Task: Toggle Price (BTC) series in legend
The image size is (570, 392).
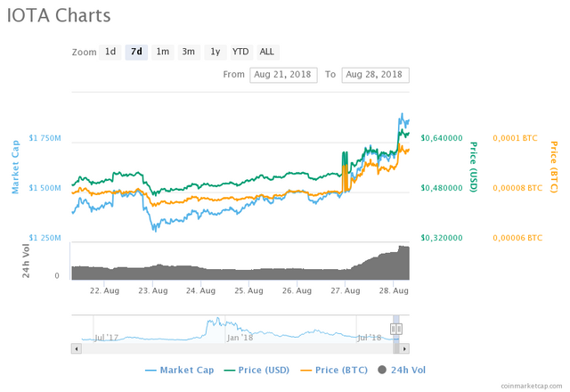Action: [x=334, y=371]
